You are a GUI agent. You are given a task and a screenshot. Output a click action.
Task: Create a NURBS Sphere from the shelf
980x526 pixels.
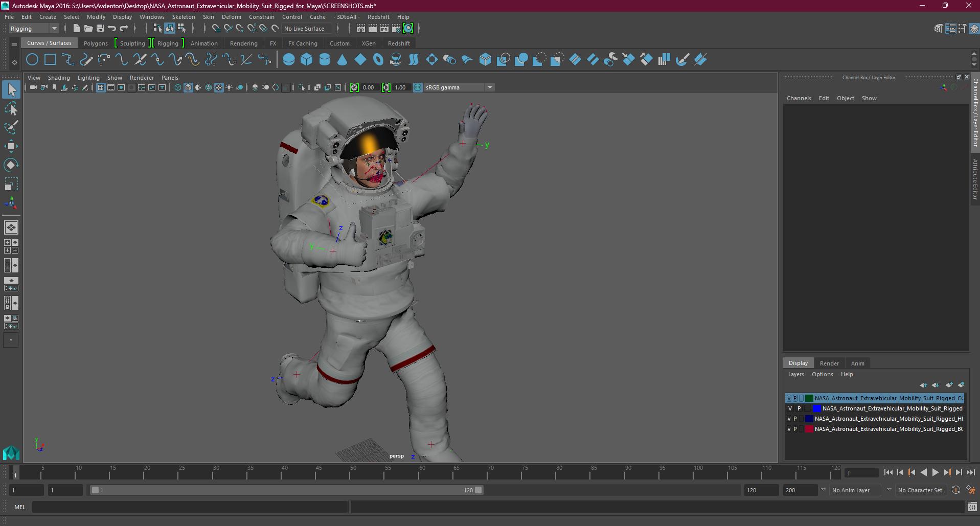pyautogui.click(x=289, y=60)
